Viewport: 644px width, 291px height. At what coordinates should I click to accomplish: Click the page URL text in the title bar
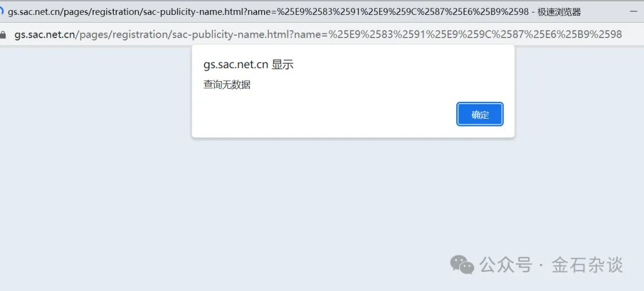pyautogui.click(x=268, y=12)
